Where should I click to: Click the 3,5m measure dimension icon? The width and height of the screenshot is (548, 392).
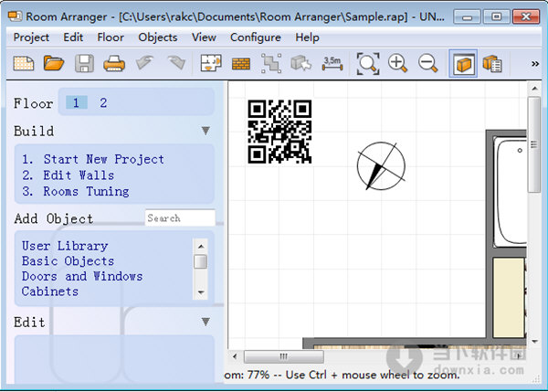point(333,63)
